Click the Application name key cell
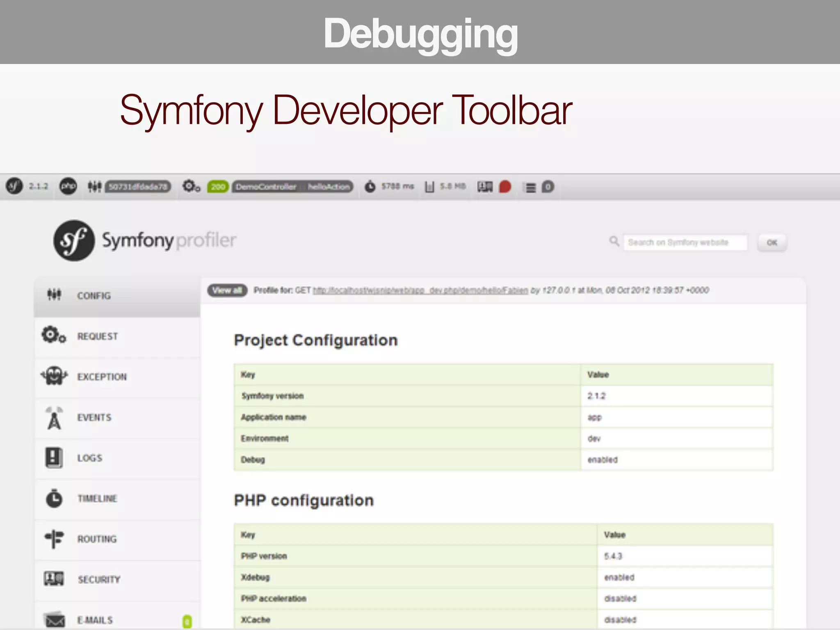 pyautogui.click(x=407, y=417)
